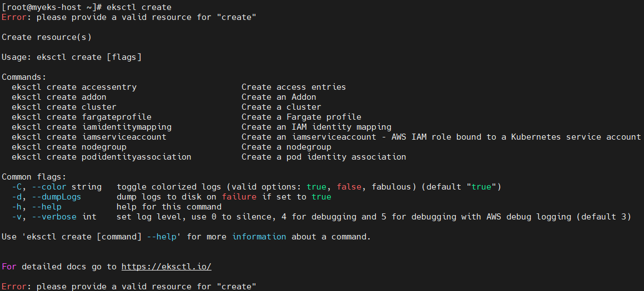Select 'eksctl create podidentityassociation' command text

(102, 157)
